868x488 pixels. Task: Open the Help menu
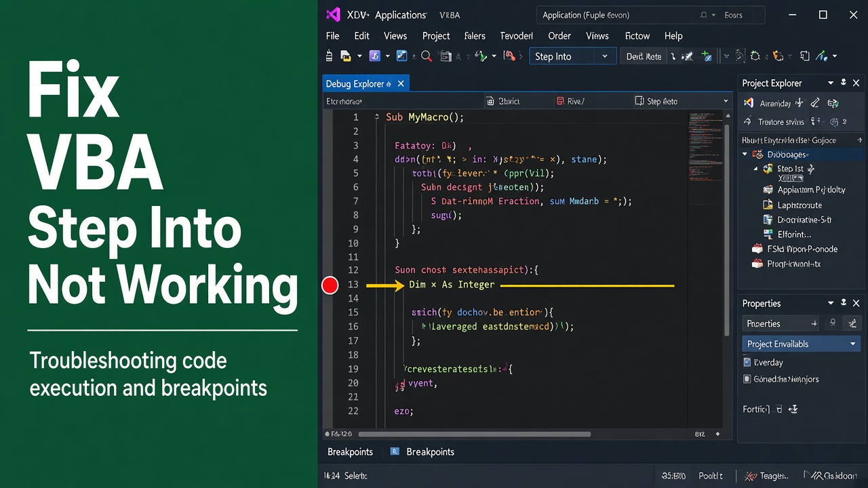(673, 36)
